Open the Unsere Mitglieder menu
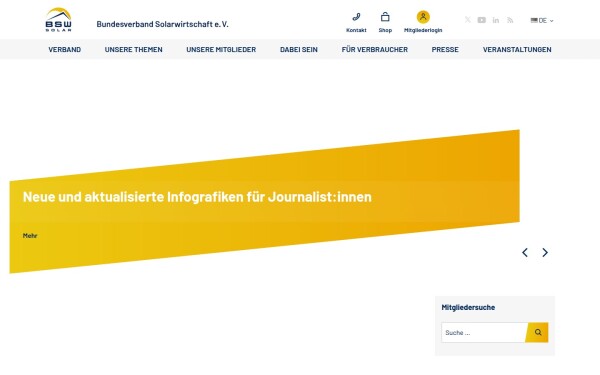 coord(221,49)
